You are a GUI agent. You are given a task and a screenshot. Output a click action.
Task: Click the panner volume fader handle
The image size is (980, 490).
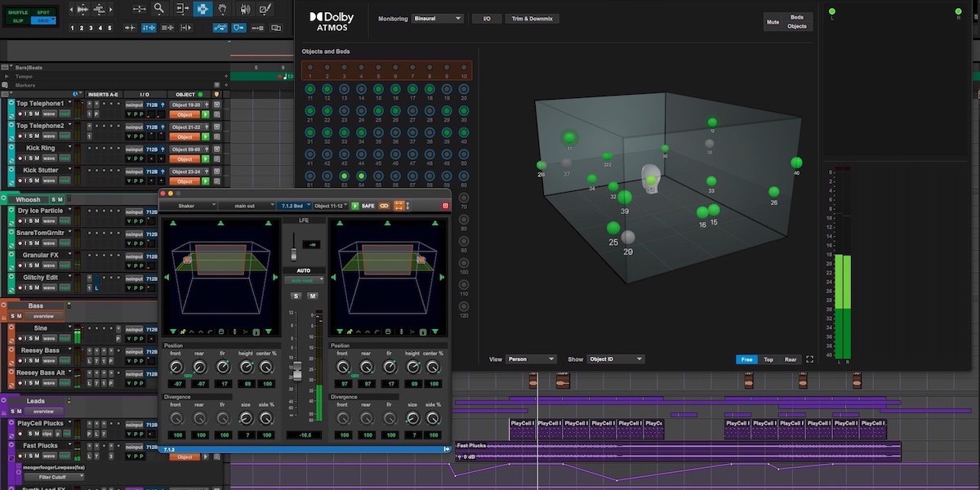(x=297, y=370)
